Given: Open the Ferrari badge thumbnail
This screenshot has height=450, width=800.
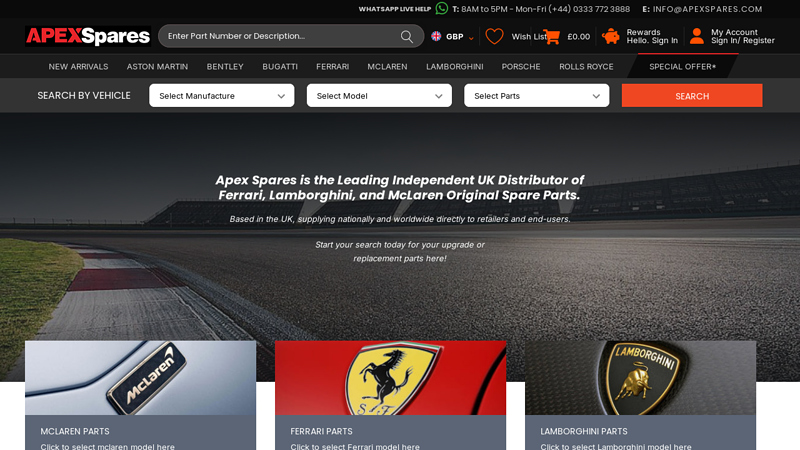Looking at the screenshot, I should point(390,378).
